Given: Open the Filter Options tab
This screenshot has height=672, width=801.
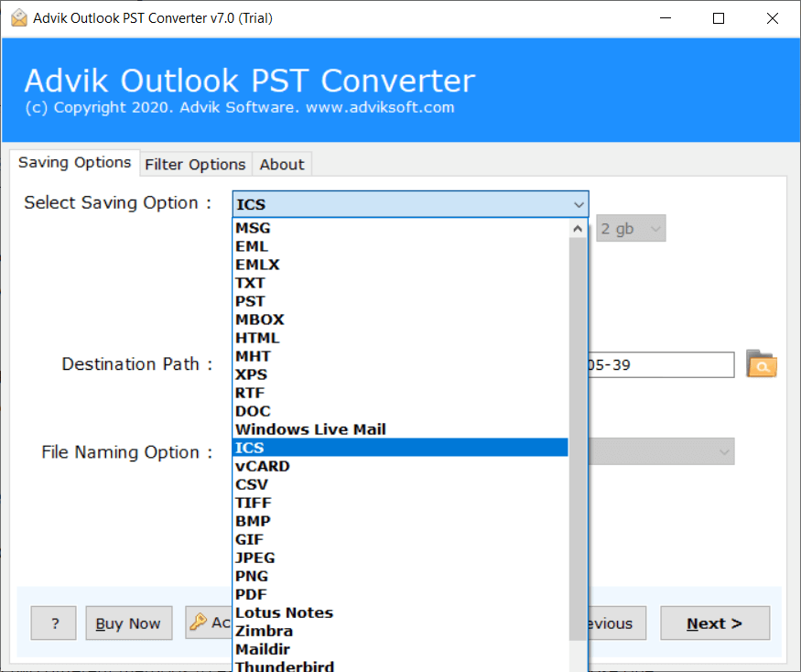Looking at the screenshot, I should (195, 165).
